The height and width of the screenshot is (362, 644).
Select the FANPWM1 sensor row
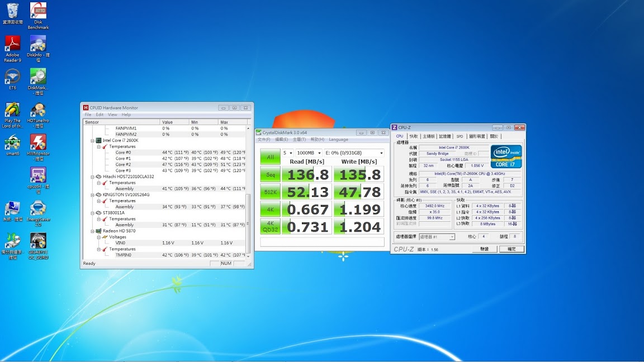[164, 128]
